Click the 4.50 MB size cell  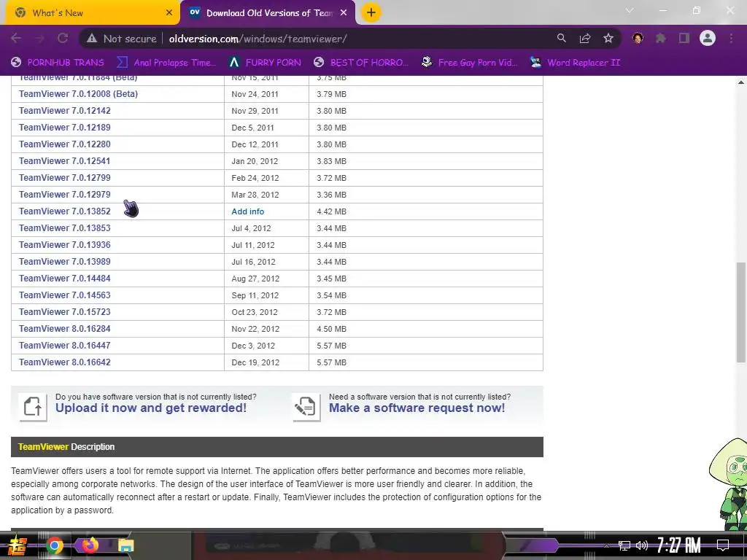coord(332,329)
